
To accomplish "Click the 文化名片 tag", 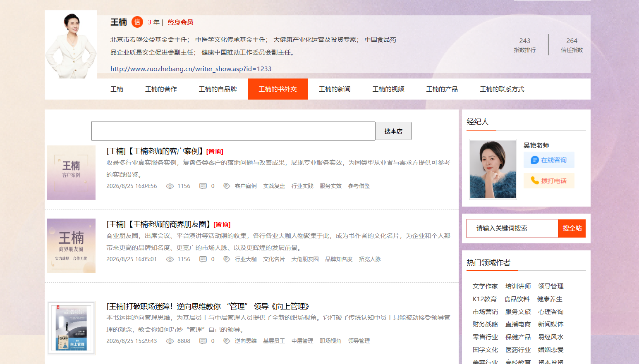I will point(274,259).
